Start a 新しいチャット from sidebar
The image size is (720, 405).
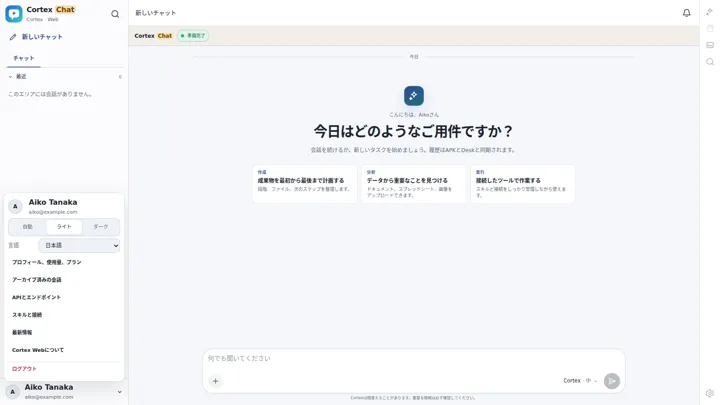[64, 37]
